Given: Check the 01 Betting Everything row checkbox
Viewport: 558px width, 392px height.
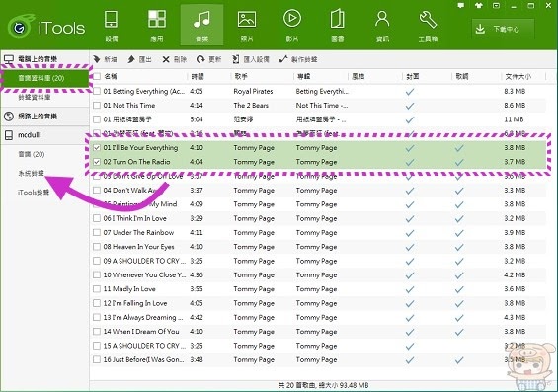Looking at the screenshot, I should (x=97, y=91).
